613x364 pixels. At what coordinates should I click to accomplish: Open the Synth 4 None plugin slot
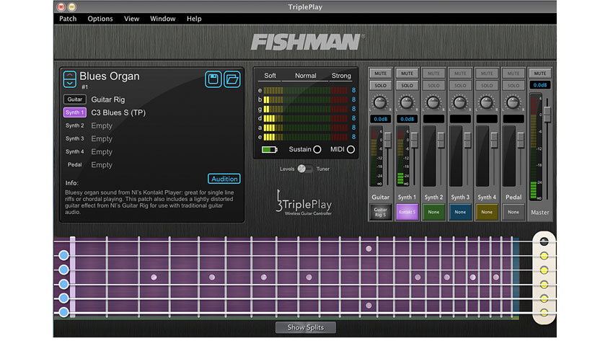[x=487, y=212]
